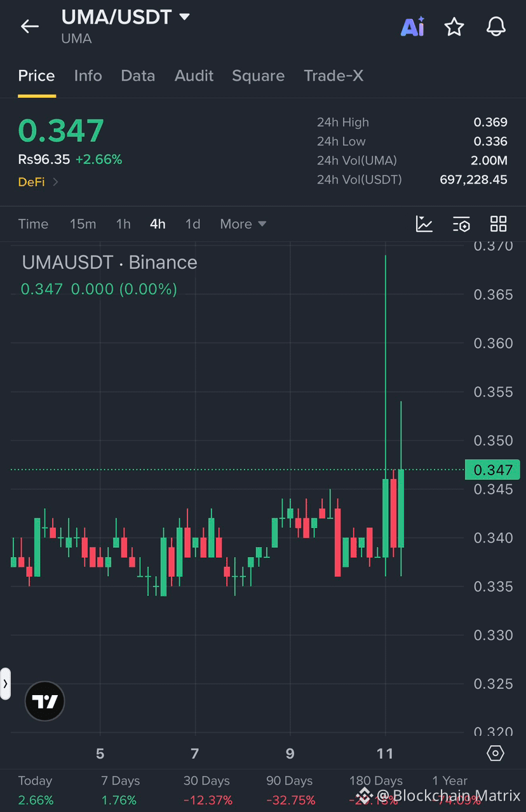Click the 24h Vol(UMA) value 2.00M

[489, 160]
